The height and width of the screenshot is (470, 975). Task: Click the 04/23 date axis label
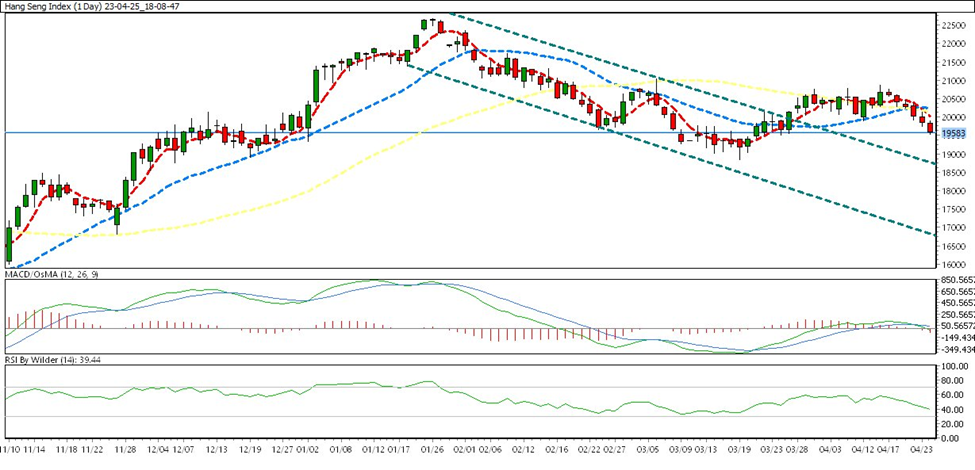(x=922, y=448)
